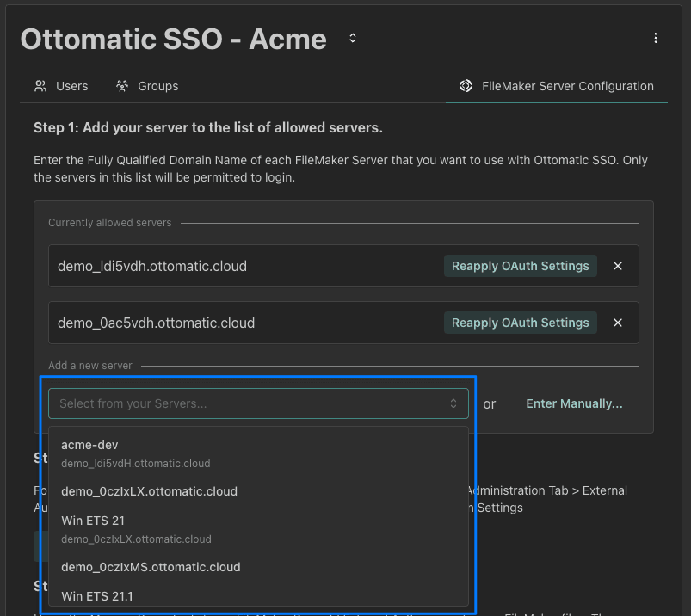Open the three-dot options menu
This screenshot has width=691, height=616.
tap(656, 39)
